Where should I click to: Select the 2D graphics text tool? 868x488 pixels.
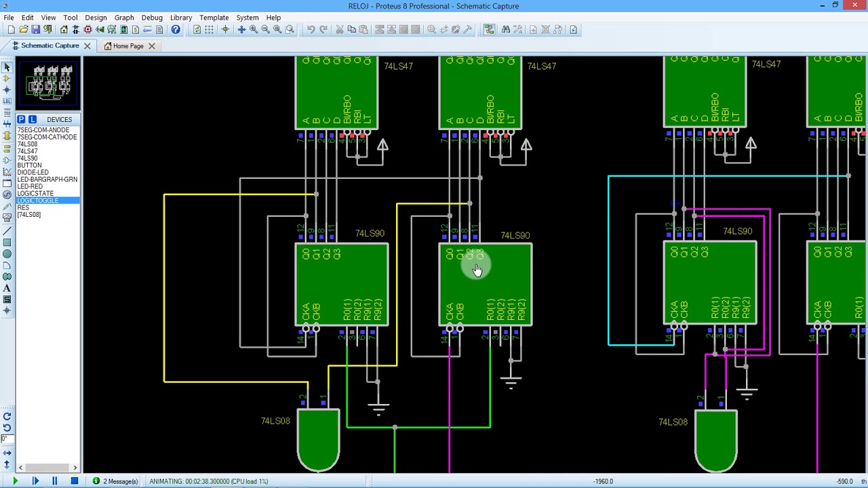tap(7, 288)
